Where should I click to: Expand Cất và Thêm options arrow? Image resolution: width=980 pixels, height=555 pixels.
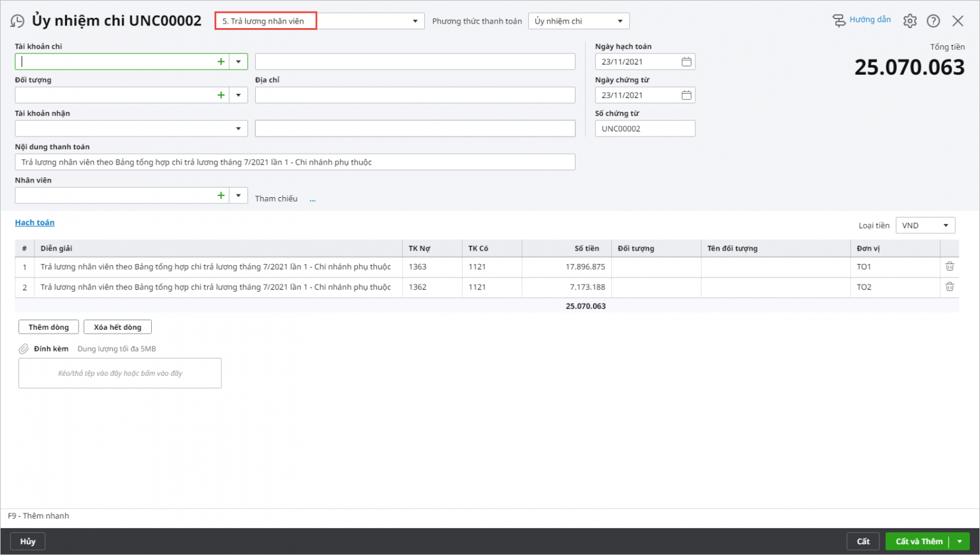click(x=960, y=542)
